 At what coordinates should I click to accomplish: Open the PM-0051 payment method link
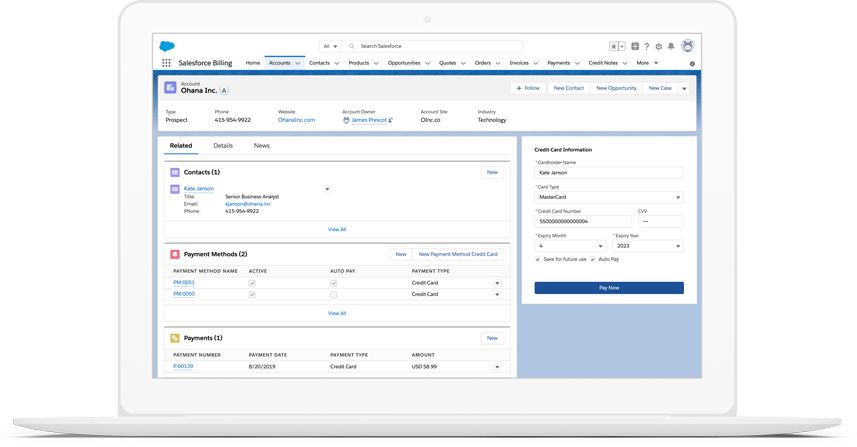point(184,283)
